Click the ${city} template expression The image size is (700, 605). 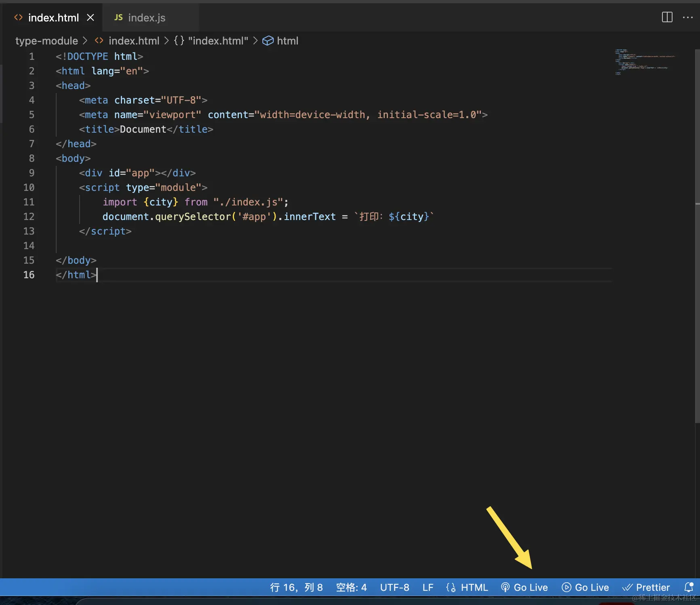point(409,216)
